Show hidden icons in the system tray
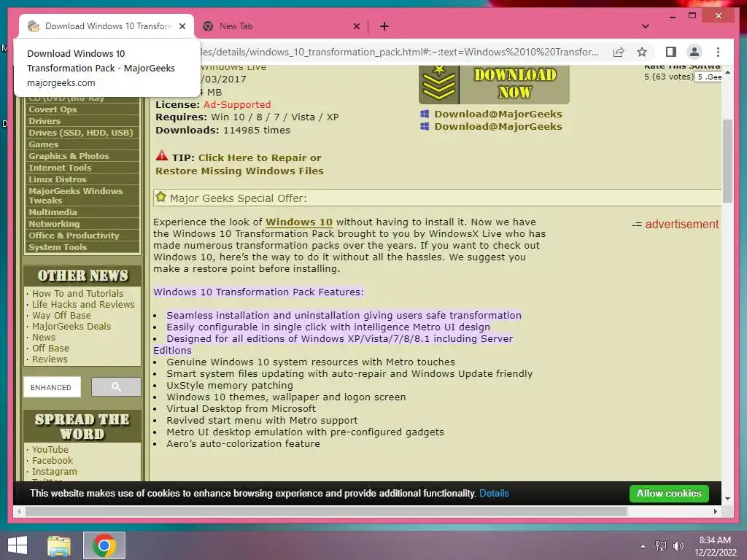Screen dimensions: 747x560 point(643,546)
